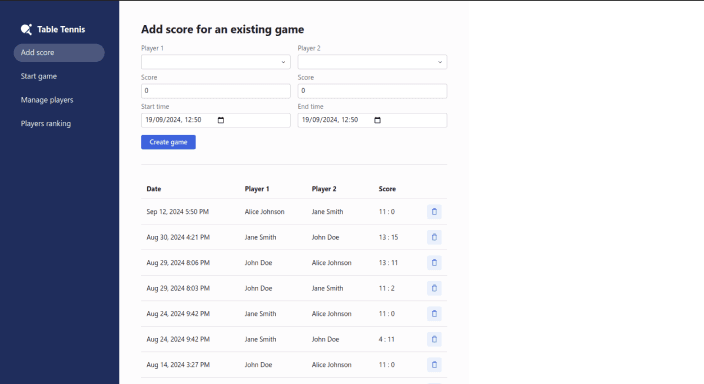704x384 pixels.
Task: Click the Player 2 column header
Action: [324, 189]
